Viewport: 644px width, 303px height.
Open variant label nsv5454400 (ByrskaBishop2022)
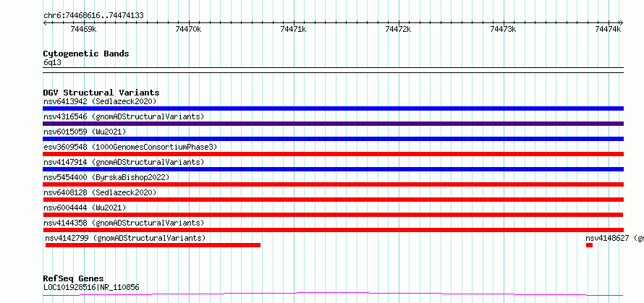[x=106, y=177]
